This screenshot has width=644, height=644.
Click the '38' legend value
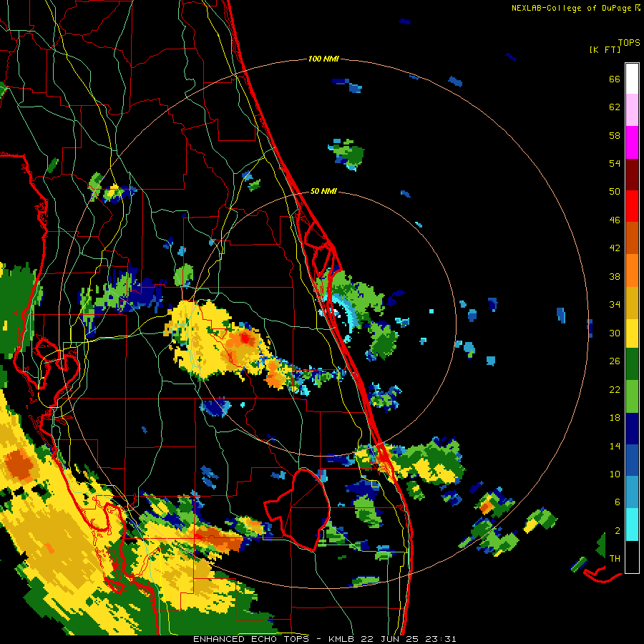pos(615,276)
